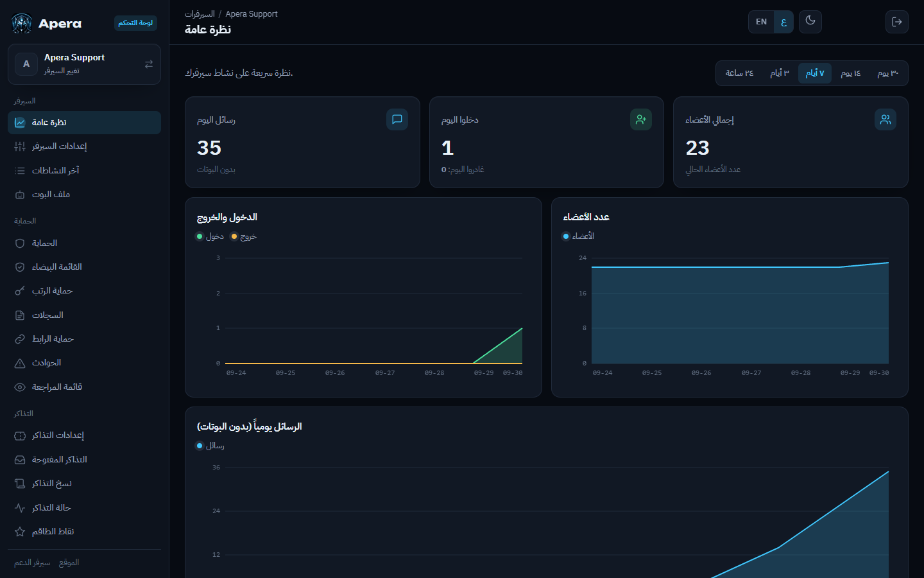This screenshot has width=924, height=578.
Task: Click the user-plus icon on دخلوا اليوم card
Action: pos(641,119)
